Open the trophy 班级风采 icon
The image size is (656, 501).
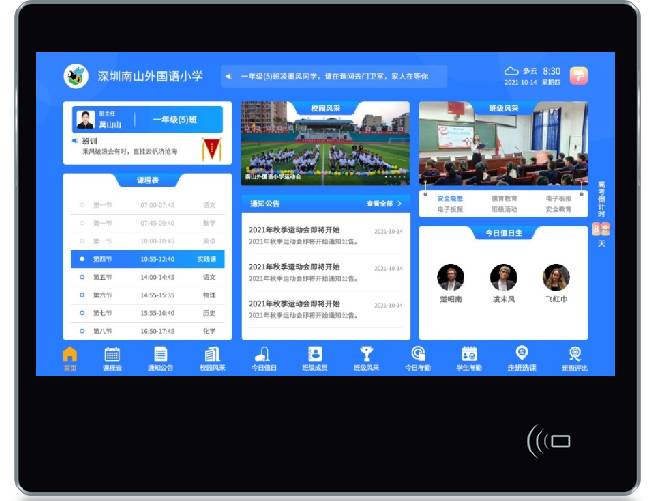pyautogui.click(x=366, y=354)
